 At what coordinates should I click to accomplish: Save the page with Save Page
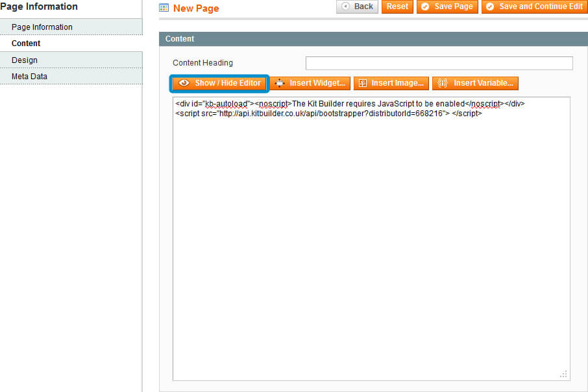[x=447, y=6]
